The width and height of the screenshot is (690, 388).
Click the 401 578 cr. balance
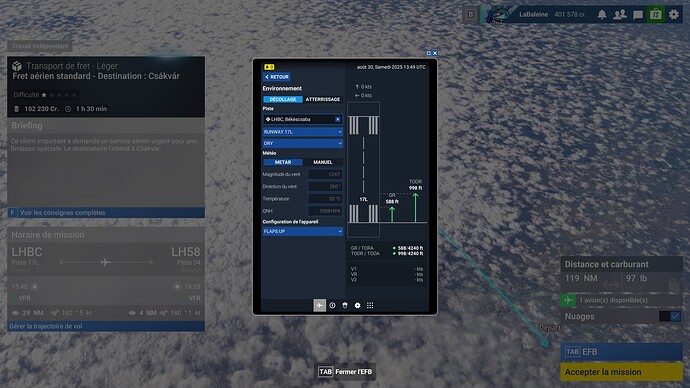tap(570, 15)
